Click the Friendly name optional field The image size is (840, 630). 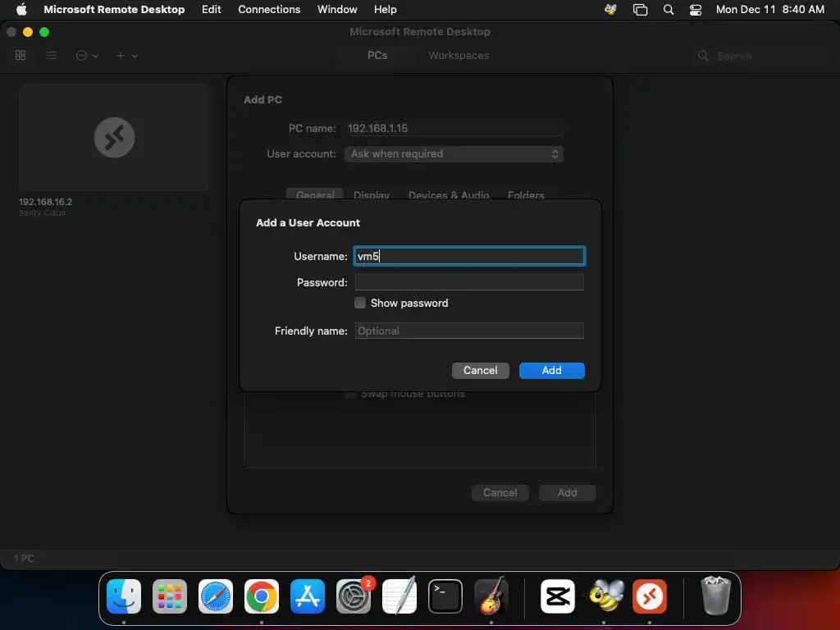(x=469, y=331)
